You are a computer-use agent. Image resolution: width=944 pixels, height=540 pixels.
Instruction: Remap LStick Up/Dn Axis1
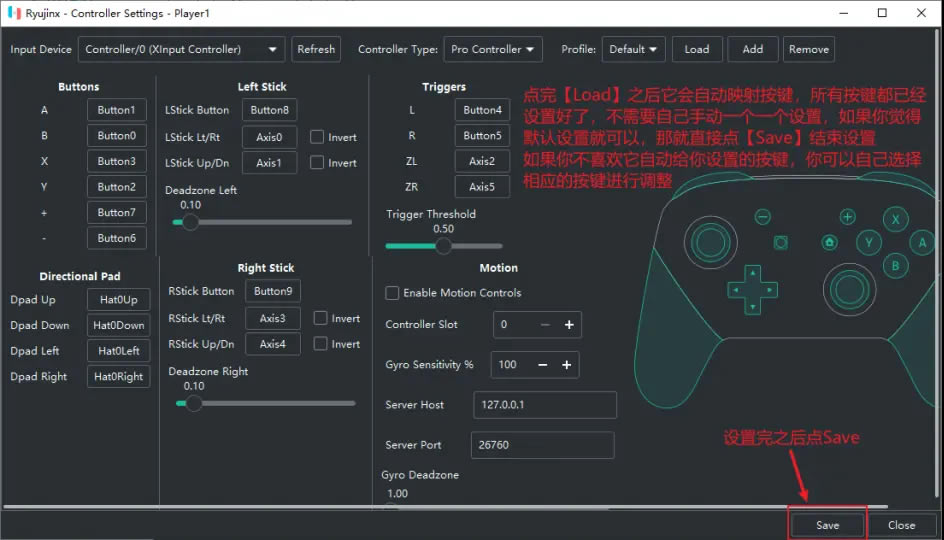tap(270, 163)
